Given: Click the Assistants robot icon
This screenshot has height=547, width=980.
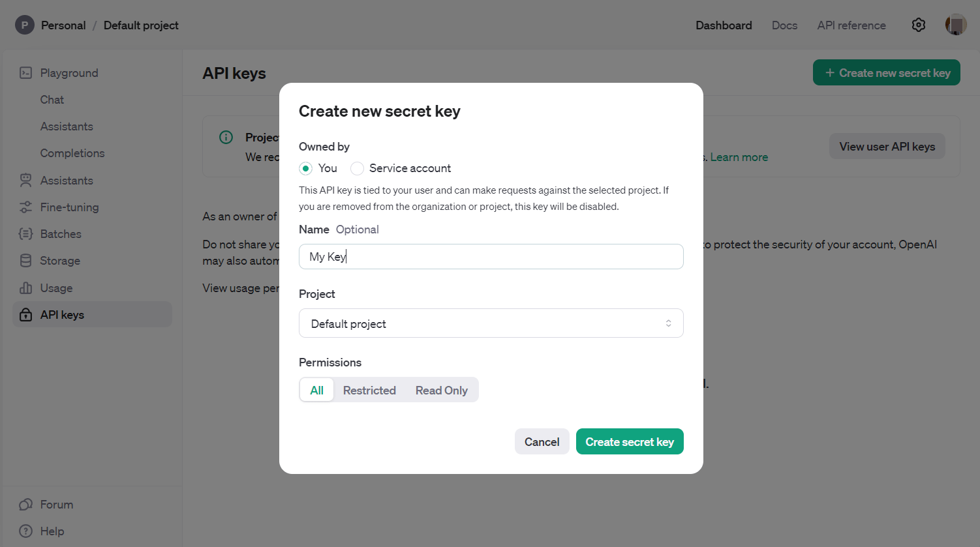Looking at the screenshot, I should pos(26,181).
